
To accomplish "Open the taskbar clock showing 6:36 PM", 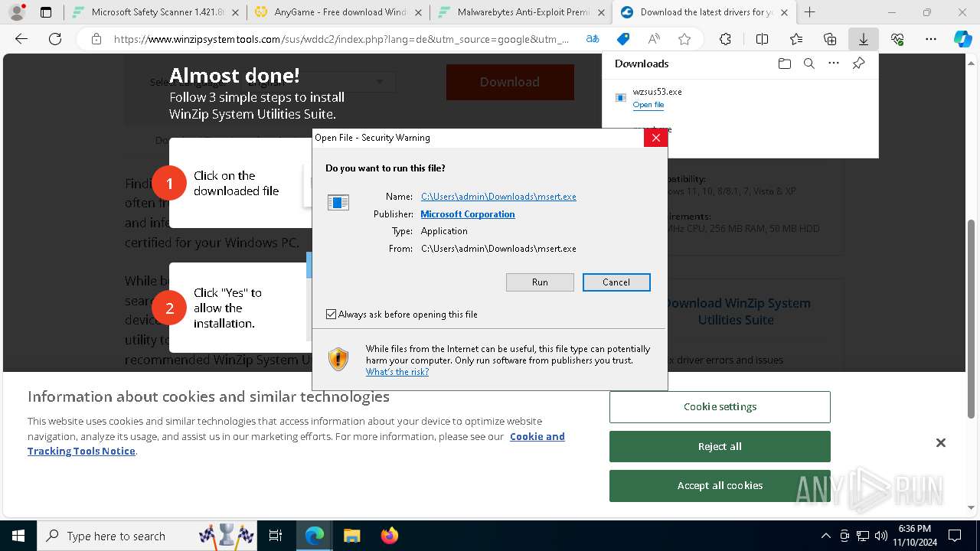I will pyautogui.click(x=915, y=536).
